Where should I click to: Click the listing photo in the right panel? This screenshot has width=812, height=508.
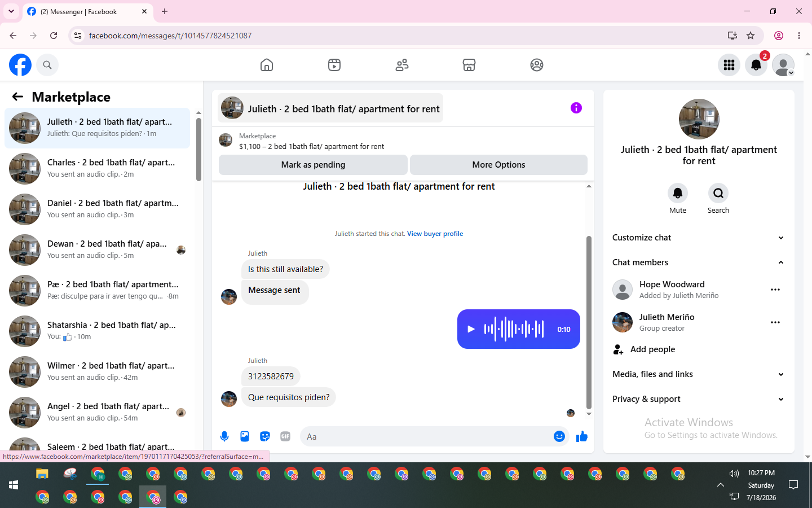(x=699, y=119)
